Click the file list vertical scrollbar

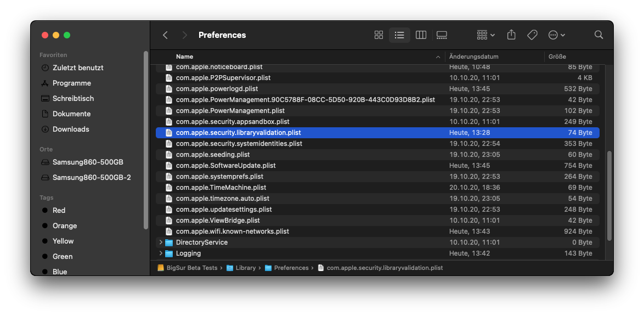(609, 195)
